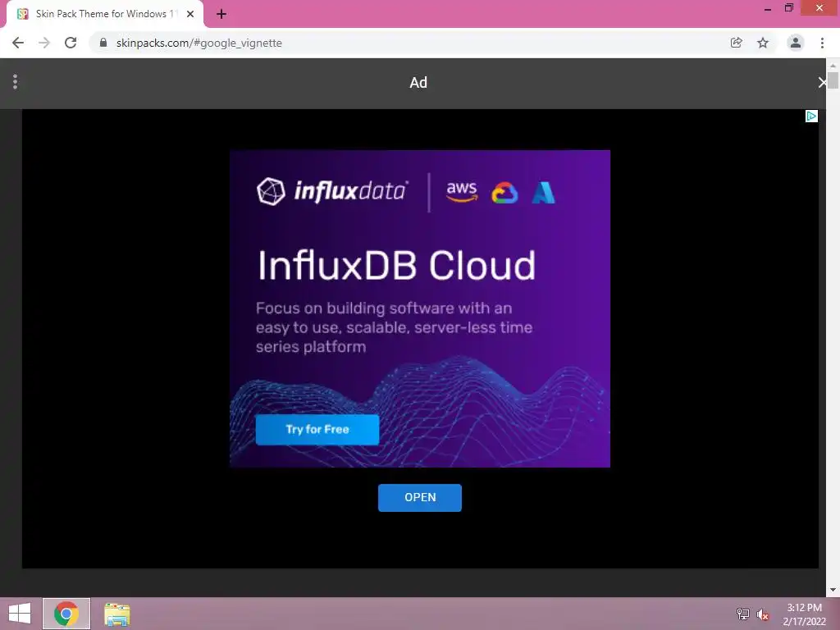Screen dimensions: 840x630
Task: Switch to the Skin Pack Theme tab
Action: coord(105,14)
